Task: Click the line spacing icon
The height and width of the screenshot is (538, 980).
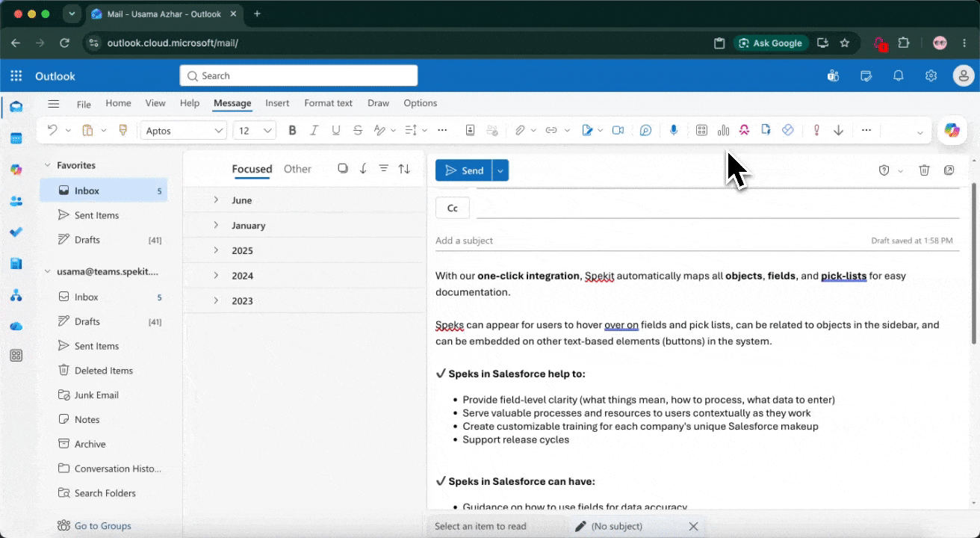Action: pos(411,131)
